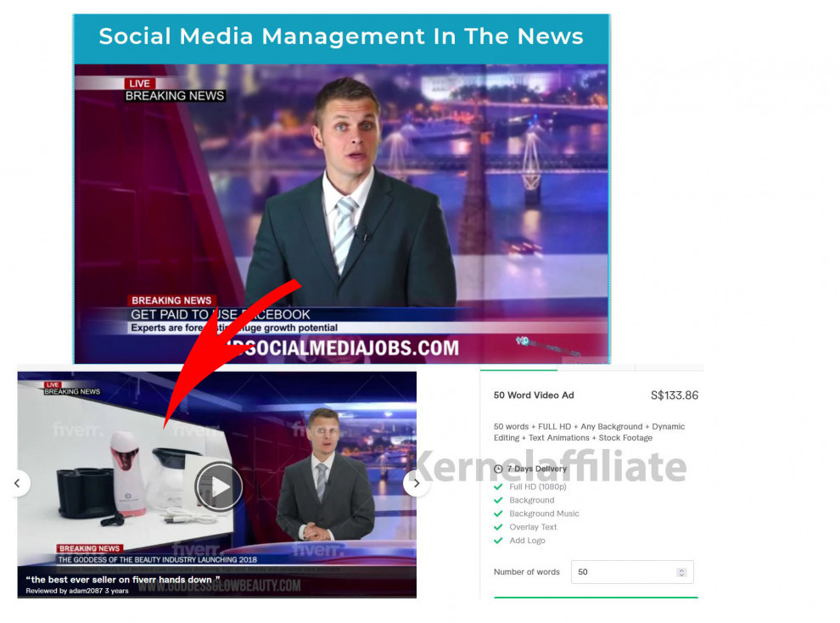This screenshot has width=840, height=623.
Task: Click the S$133.86 price
Action: [x=675, y=396]
